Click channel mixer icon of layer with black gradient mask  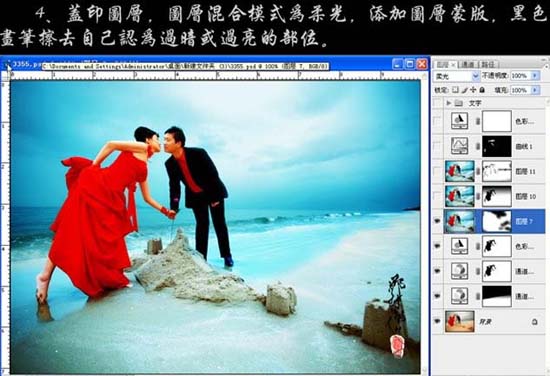(460, 296)
